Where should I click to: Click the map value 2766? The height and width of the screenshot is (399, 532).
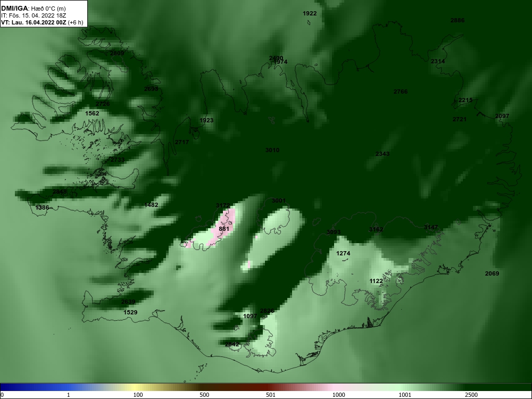click(401, 92)
